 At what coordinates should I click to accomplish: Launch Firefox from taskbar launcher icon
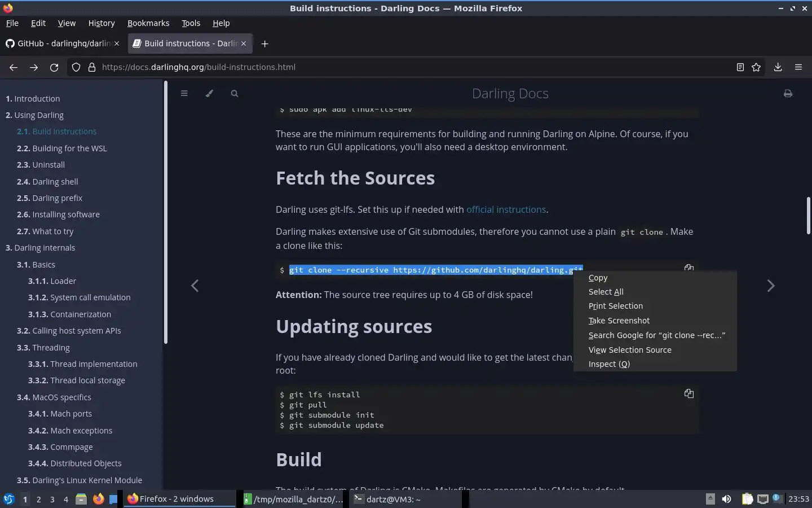(x=98, y=499)
